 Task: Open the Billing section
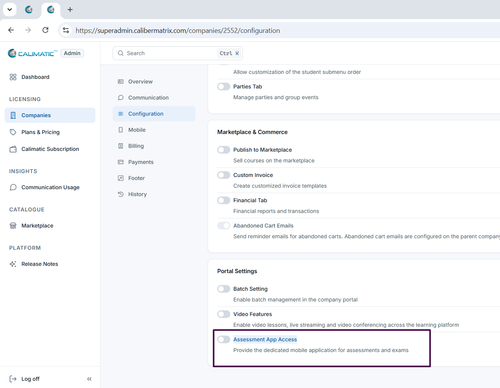(x=154, y=146)
